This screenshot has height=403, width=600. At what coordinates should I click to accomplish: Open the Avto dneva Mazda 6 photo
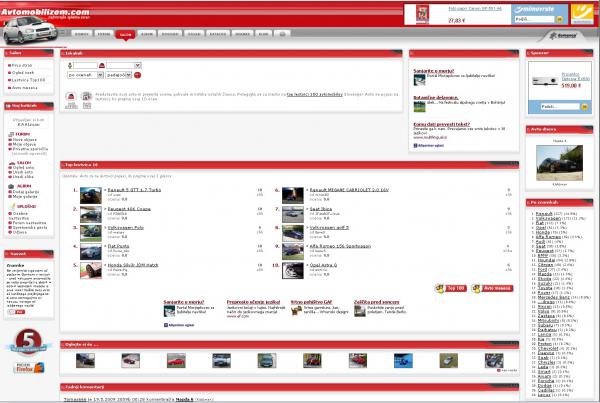(558, 167)
